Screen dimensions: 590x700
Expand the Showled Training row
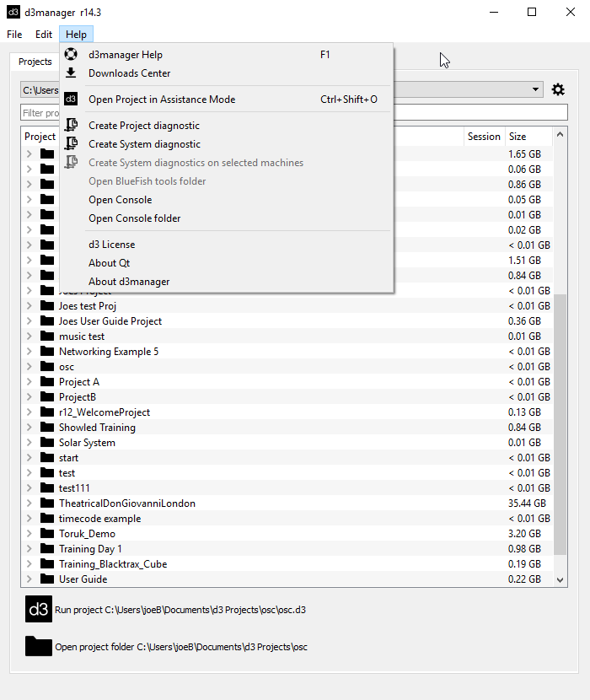tap(29, 428)
